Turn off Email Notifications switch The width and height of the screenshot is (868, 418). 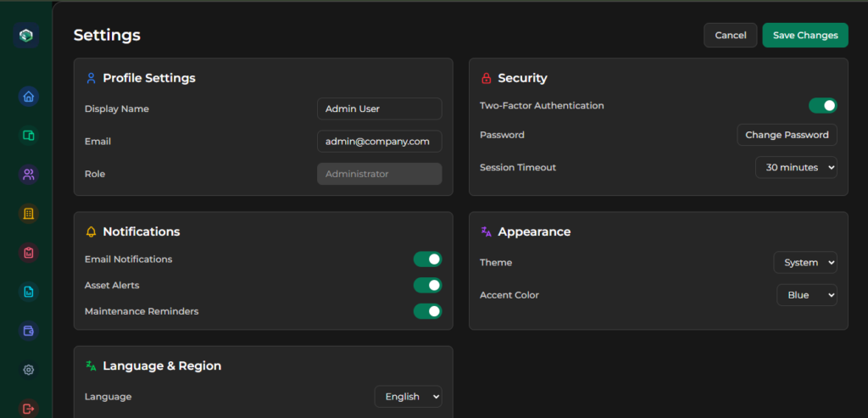coord(427,259)
